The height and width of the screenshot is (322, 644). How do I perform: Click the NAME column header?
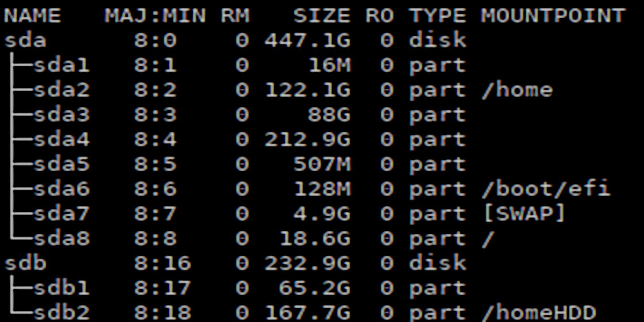(x=32, y=16)
